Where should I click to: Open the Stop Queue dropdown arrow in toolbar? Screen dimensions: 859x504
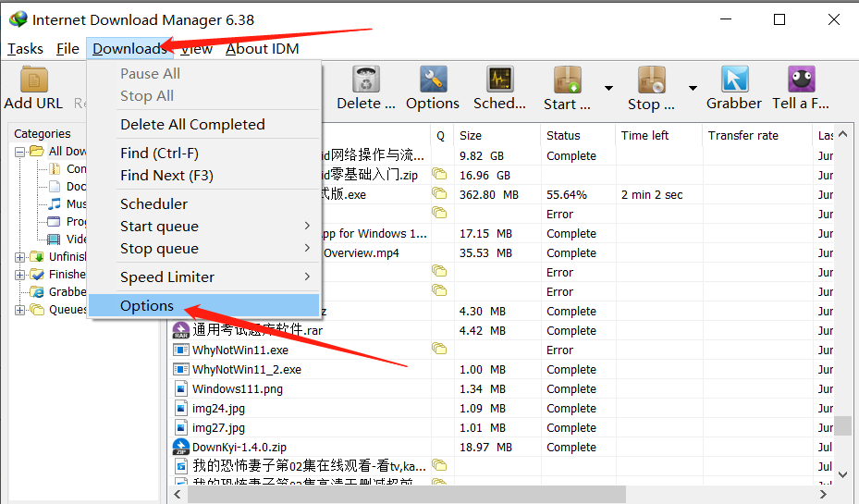pyautogui.click(x=693, y=89)
